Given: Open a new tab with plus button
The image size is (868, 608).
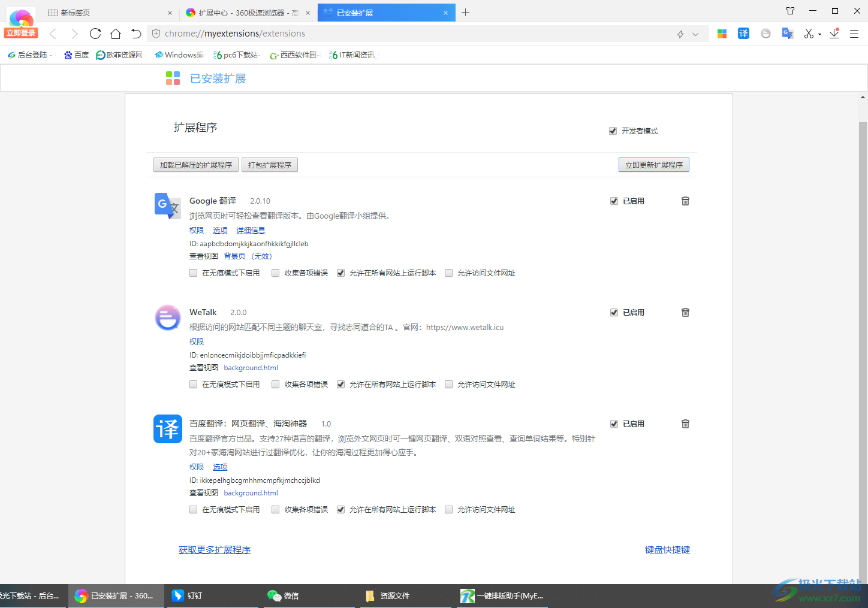Looking at the screenshot, I should point(465,13).
